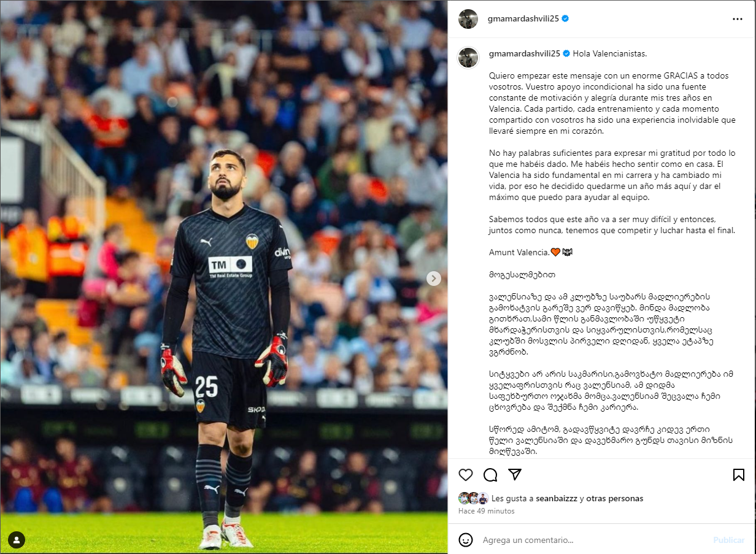Open comments with the speech bubble icon
This screenshot has width=756, height=554.
coord(490,475)
